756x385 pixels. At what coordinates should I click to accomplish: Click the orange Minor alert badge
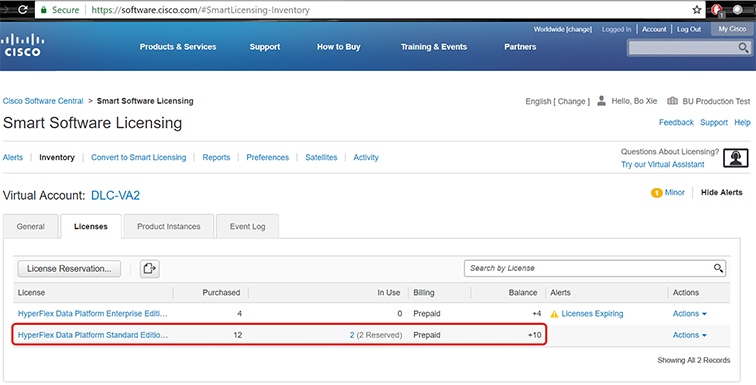coord(656,193)
